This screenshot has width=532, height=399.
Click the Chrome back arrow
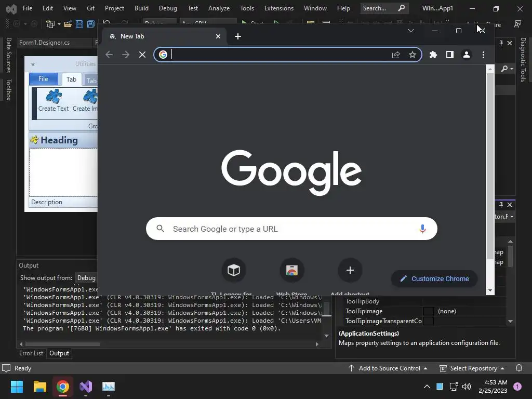point(109,55)
